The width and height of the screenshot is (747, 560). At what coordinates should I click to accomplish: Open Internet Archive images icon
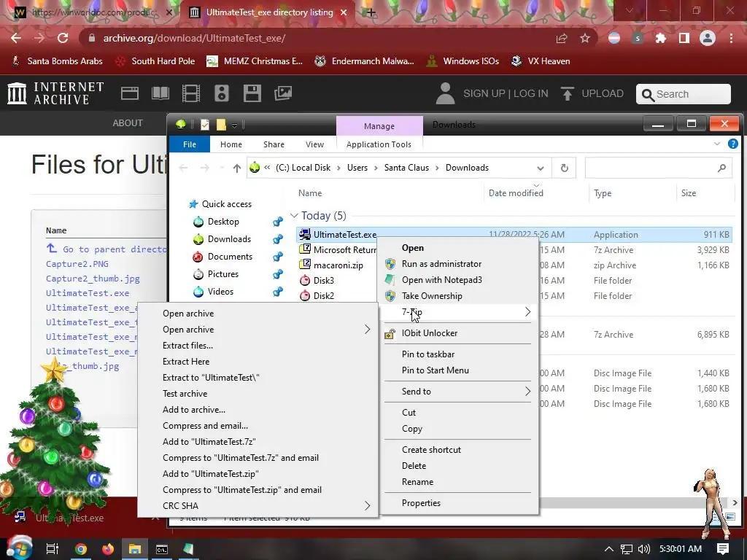click(283, 93)
